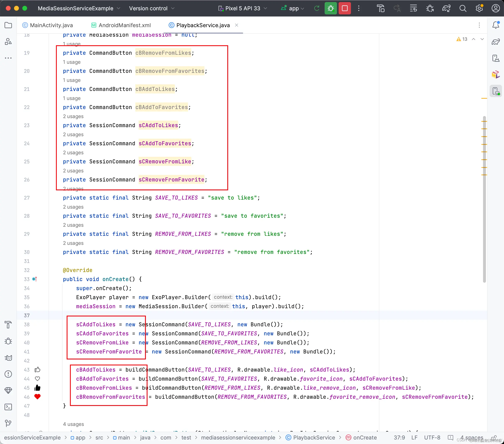Open the Project folder tool window
Image resolution: width=504 pixels, height=444 pixels.
point(8,25)
